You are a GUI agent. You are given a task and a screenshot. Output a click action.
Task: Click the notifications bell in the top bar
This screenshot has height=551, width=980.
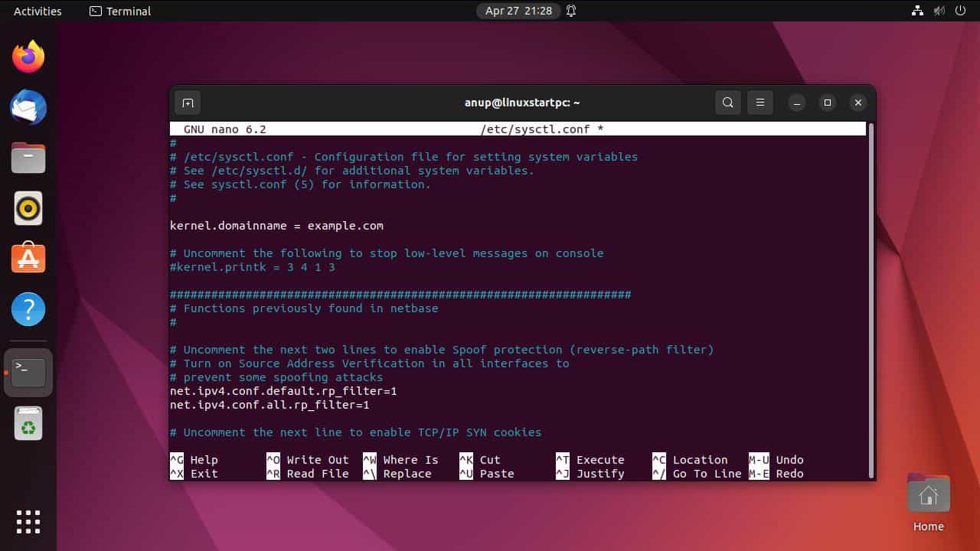pos(570,11)
